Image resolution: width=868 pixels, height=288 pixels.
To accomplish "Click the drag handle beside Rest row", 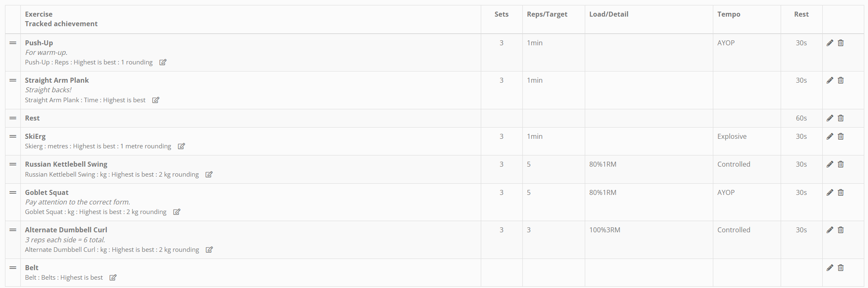I will point(13,118).
